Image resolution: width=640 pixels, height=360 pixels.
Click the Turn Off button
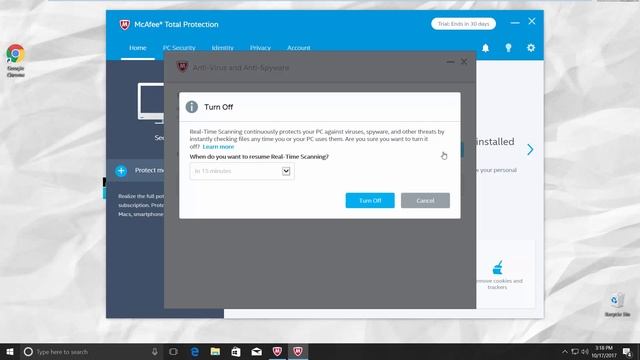(370, 200)
